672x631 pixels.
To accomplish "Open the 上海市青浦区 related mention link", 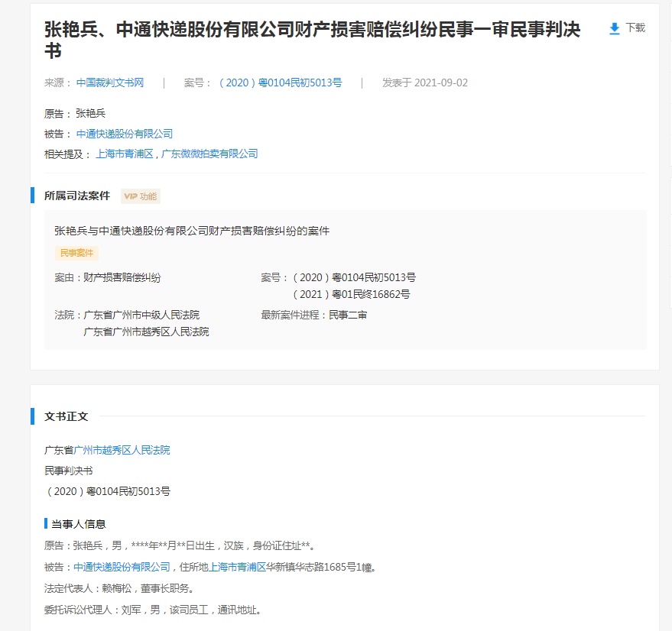I will tap(125, 154).
